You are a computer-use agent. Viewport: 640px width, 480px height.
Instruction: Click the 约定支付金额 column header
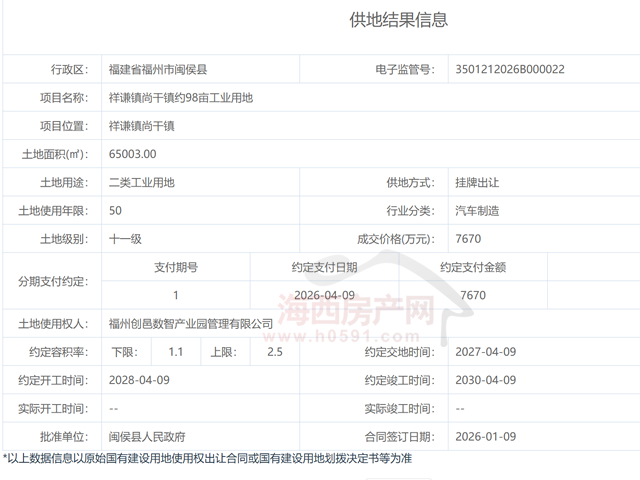(473, 267)
